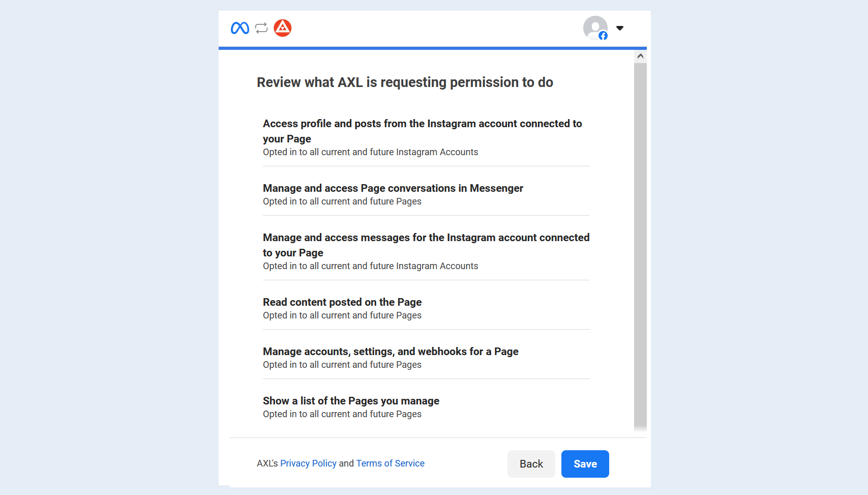Click the blue Save button
This screenshot has width=868, height=495.
(585, 464)
